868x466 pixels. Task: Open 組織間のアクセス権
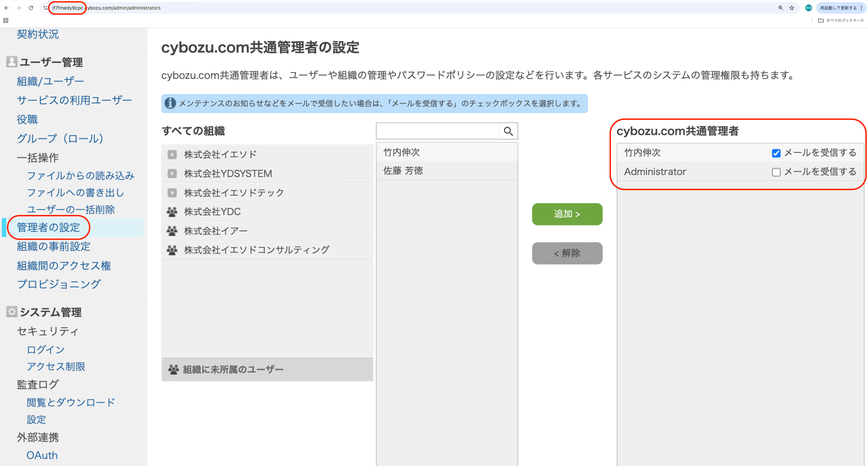pyautogui.click(x=64, y=266)
